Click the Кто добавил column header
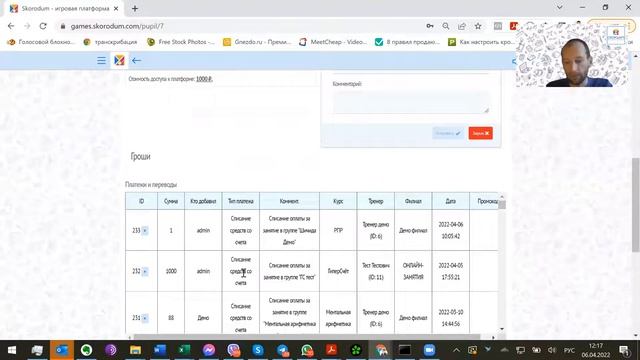The height and width of the screenshot is (360, 640). (203, 201)
